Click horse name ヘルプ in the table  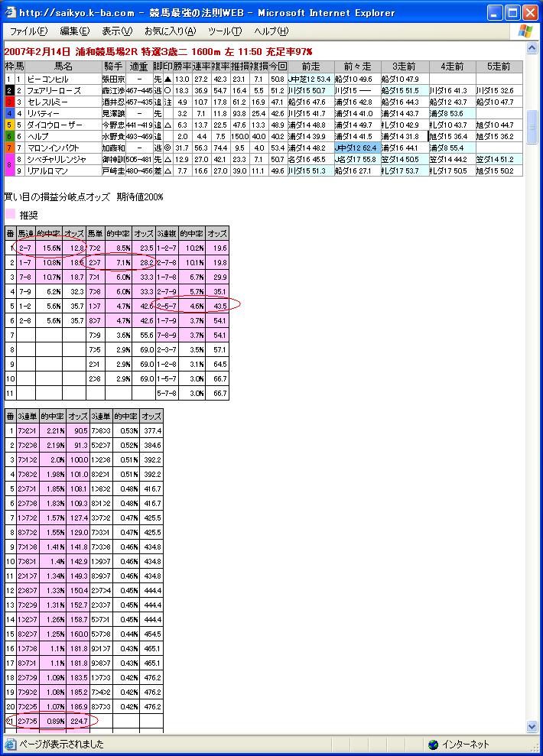click(37, 136)
